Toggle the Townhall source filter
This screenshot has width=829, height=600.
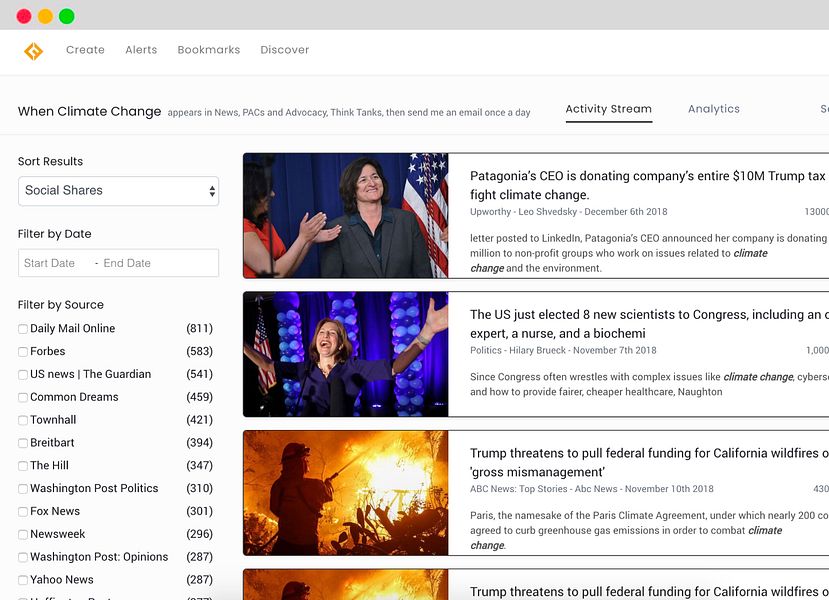pos(23,420)
